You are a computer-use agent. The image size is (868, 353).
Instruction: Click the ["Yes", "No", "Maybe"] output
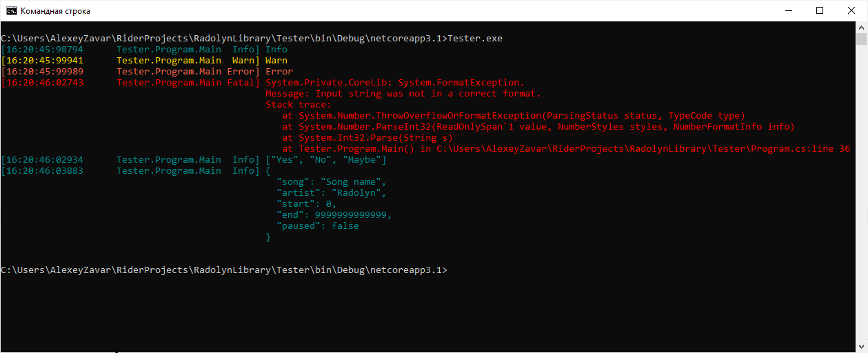tap(326, 160)
